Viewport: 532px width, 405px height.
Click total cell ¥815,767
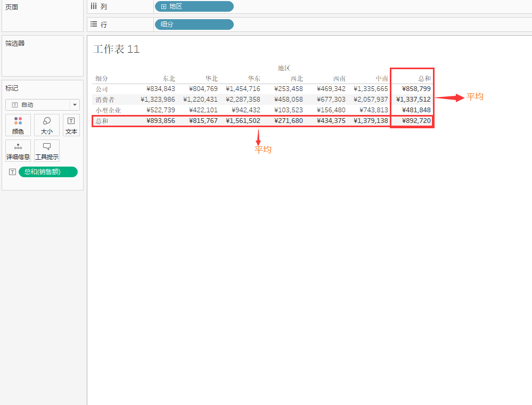203,121
